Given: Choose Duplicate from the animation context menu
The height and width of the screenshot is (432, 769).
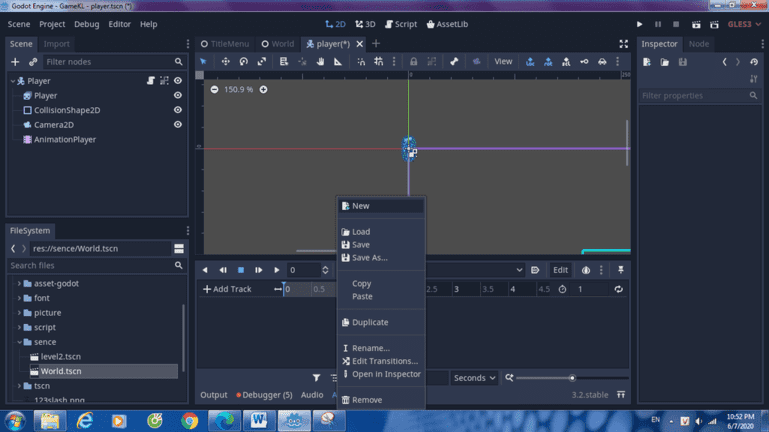Looking at the screenshot, I should pos(369,323).
